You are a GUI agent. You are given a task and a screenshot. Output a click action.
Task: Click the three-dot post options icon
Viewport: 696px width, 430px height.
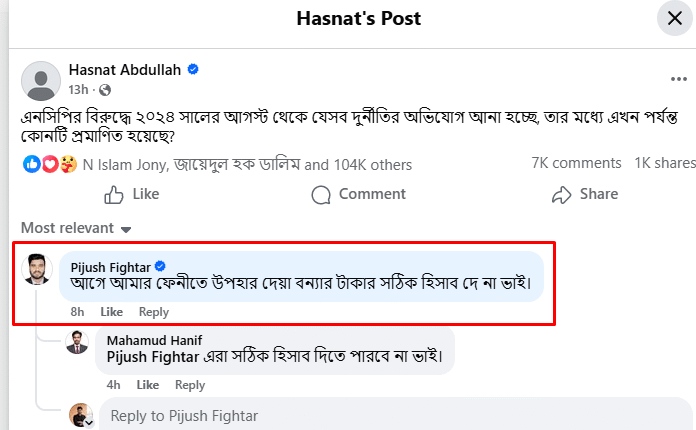(x=679, y=79)
